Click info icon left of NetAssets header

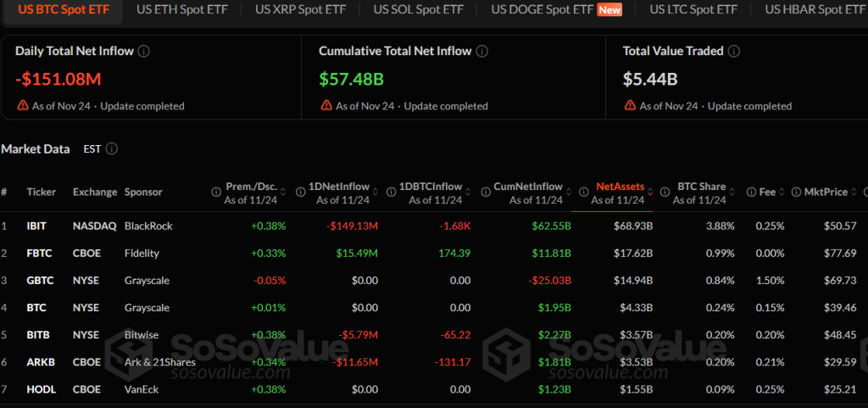(581, 192)
